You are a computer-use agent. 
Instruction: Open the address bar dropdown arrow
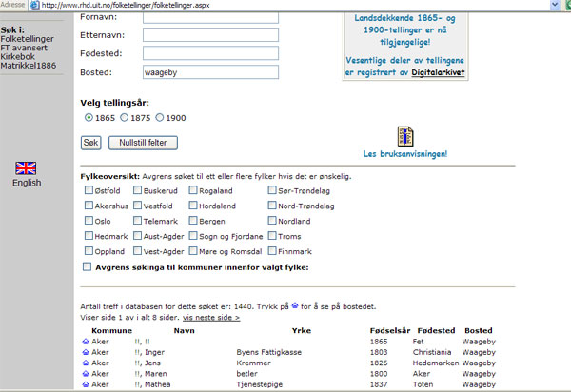tap(555, 5)
